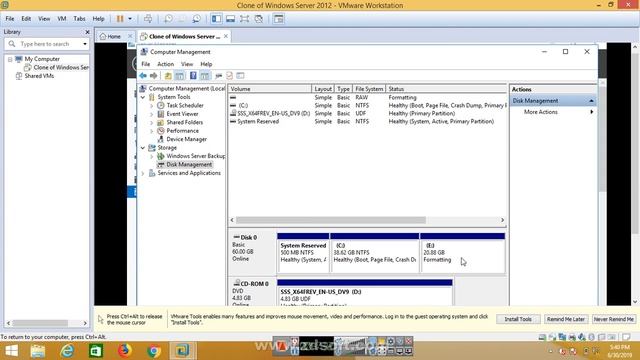Image resolution: width=640 pixels, height=360 pixels.
Task: Select Disk Management in the tree
Action: [x=189, y=164]
